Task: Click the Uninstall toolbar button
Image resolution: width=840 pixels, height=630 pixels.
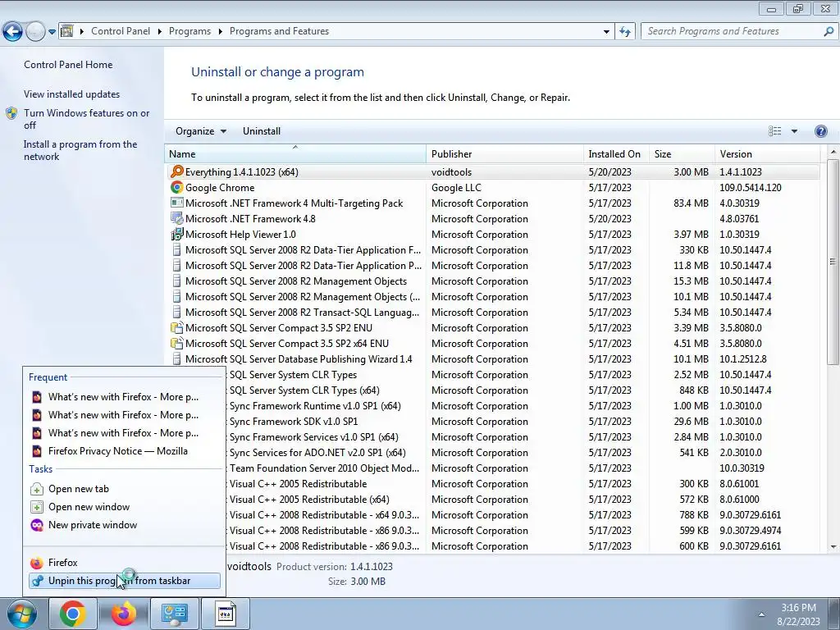Action: coord(262,131)
